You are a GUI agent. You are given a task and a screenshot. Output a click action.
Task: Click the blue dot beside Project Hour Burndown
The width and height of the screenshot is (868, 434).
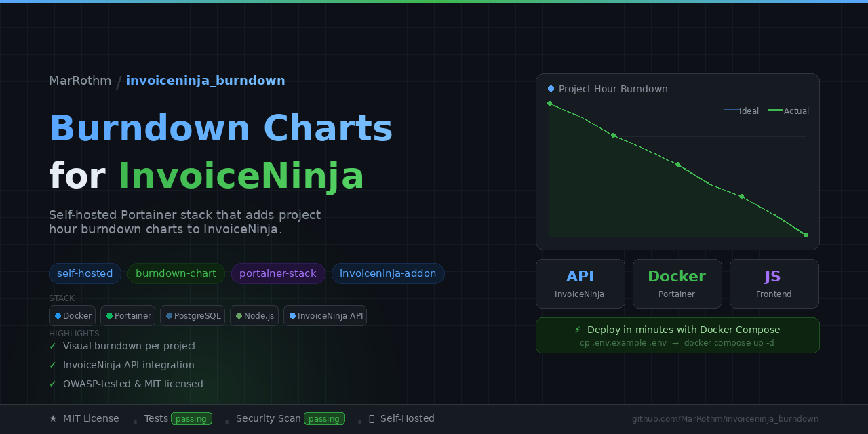[550, 88]
